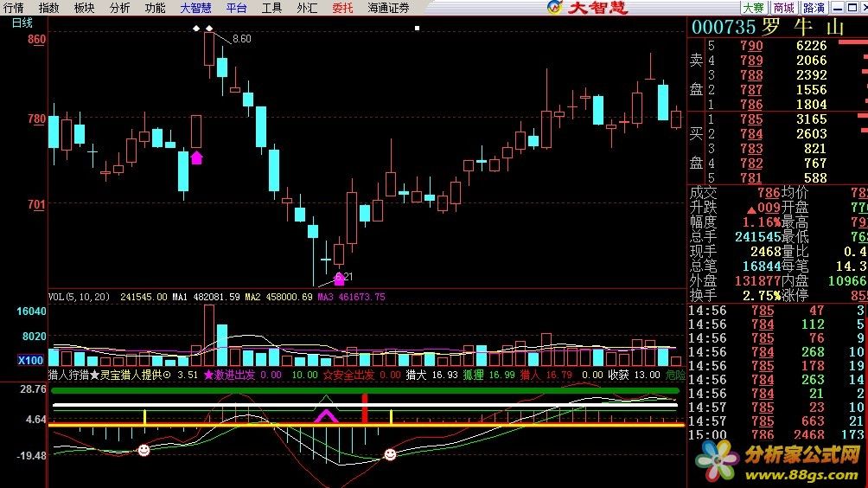868x488 pixels.
Task: Click the magenta buy arrow at 6.21 low
Action: [340, 279]
